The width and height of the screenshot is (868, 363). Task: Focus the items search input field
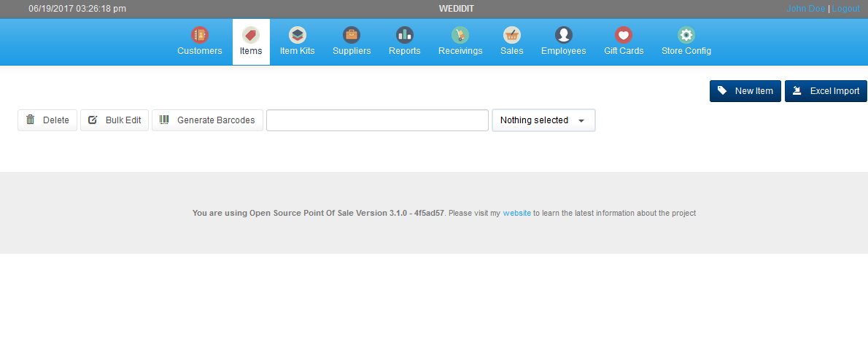click(x=378, y=120)
